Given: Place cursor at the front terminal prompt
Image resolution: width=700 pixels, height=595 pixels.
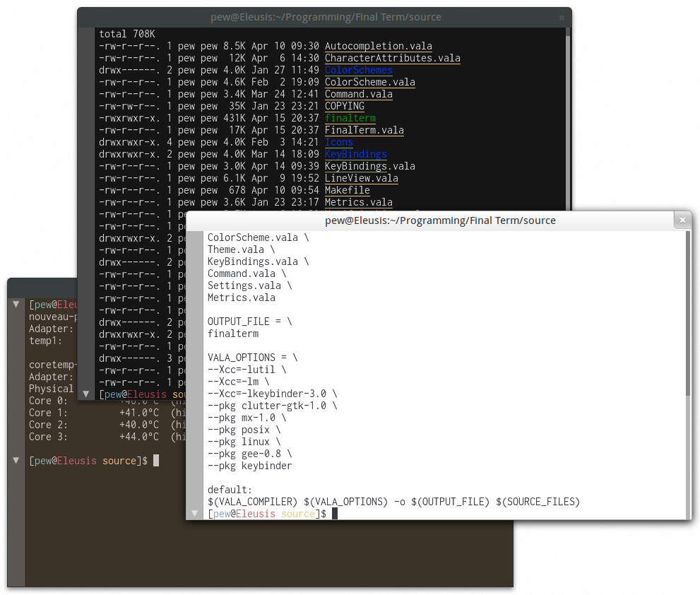Looking at the screenshot, I should pyautogui.click(x=335, y=514).
